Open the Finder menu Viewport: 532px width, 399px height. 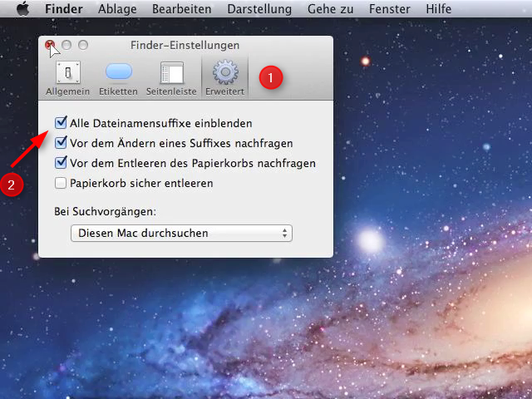click(x=64, y=9)
